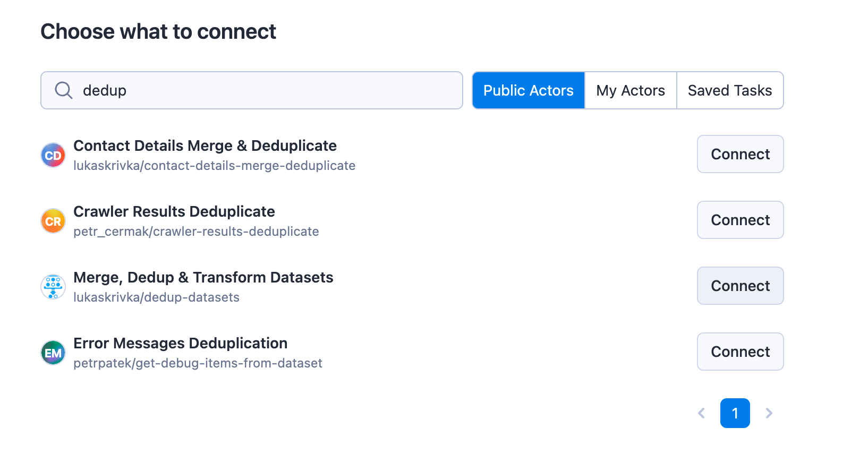The height and width of the screenshot is (462, 868).
Task: Select page 1 in pagination
Action: (x=735, y=413)
